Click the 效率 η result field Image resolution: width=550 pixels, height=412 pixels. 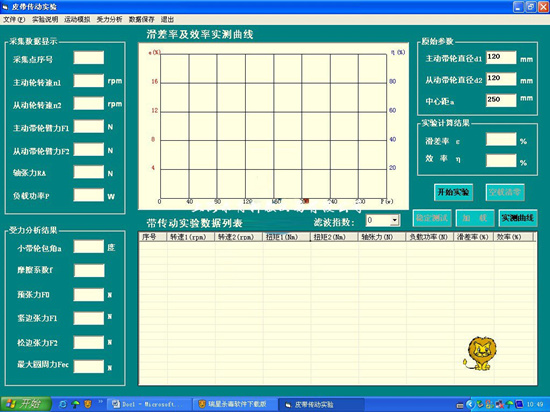click(501, 161)
